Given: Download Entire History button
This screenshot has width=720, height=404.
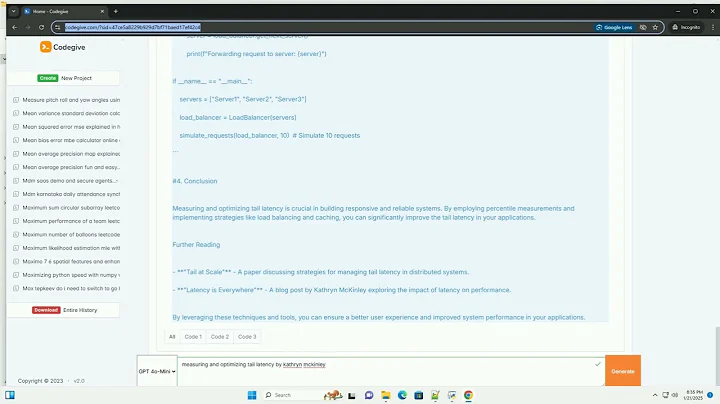Looking at the screenshot, I should pos(64,310).
